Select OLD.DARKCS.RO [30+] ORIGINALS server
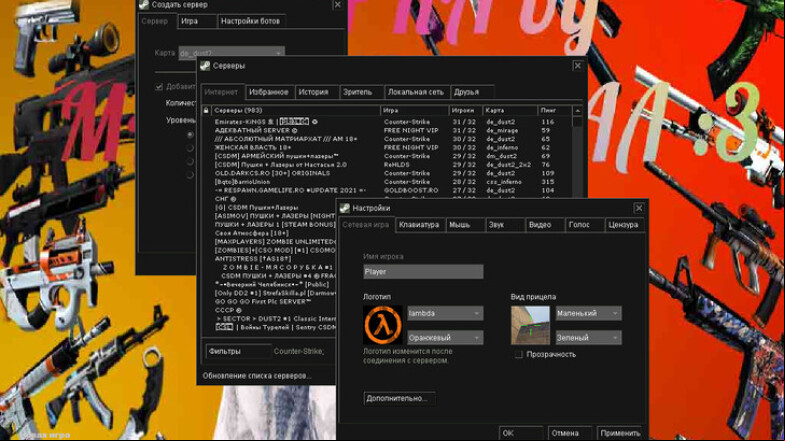The height and width of the screenshot is (441, 785). coord(386,173)
